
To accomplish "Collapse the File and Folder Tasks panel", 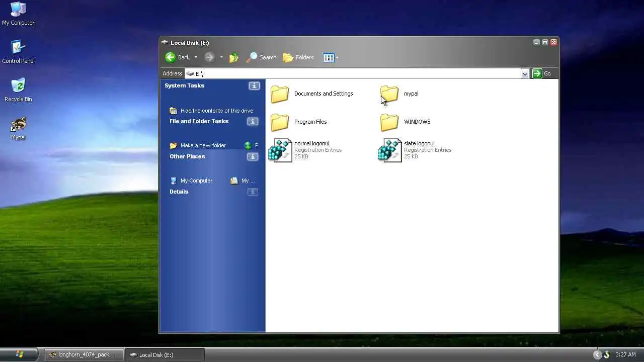I will (x=253, y=122).
